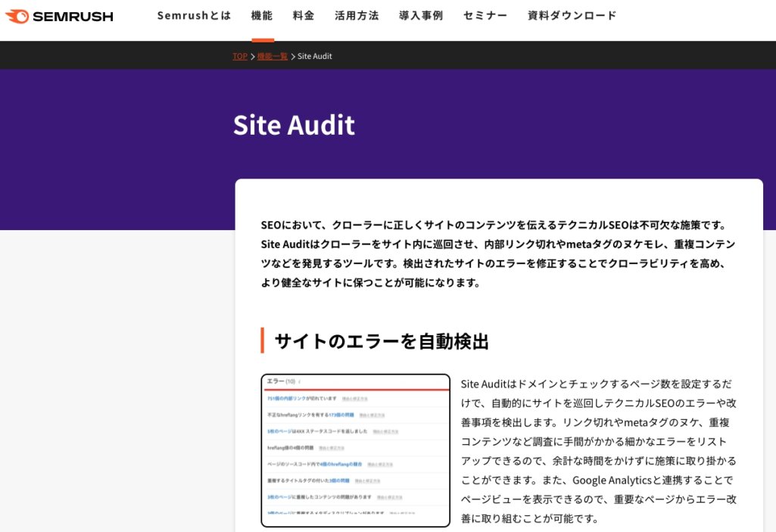Image resolution: width=776 pixels, height=532 pixels.
Task: Click 理由と修正方法 next to broken links
Action: tap(355, 398)
